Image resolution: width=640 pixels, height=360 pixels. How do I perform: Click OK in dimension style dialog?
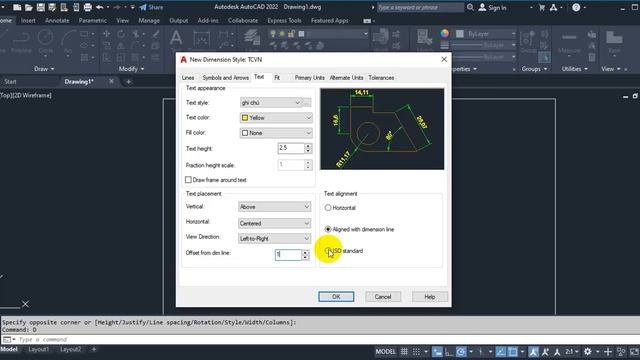click(x=336, y=297)
